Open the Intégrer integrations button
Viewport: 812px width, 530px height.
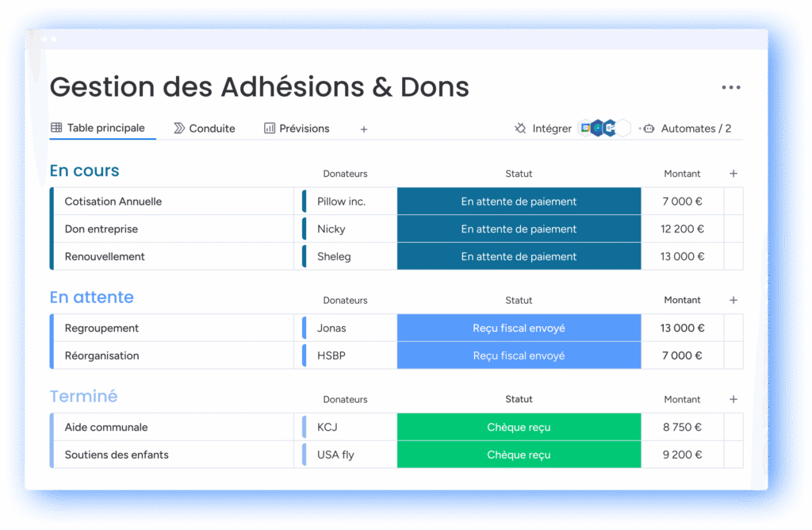coord(542,128)
